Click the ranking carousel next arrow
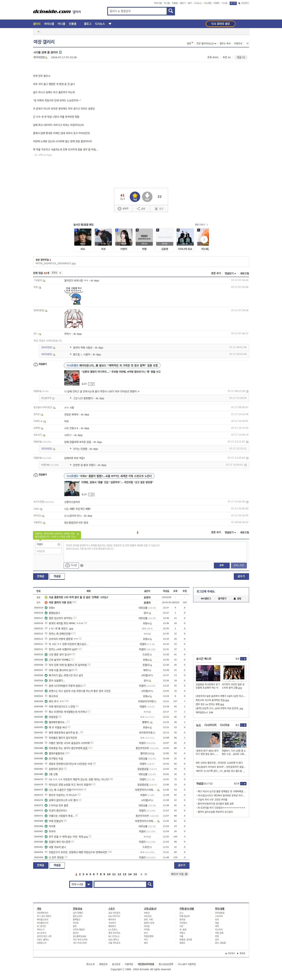The width and height of the screenshot is (282, 980). pyautogui.click(x=204, y=239)
